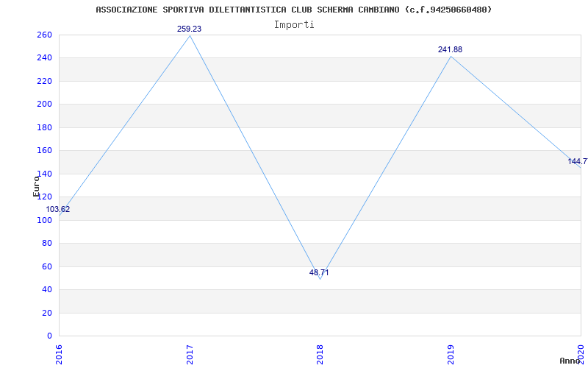Screen dimensions: 588x368
Task: Click the 220 y-axis value
Action: (44, 82)
